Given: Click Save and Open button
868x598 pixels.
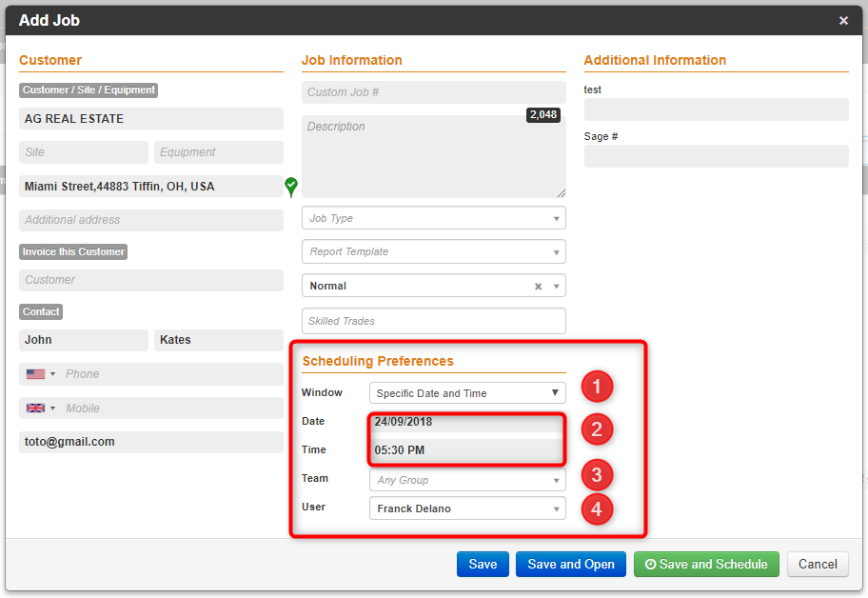Looking at the screenshot, I should [x=571, y=565].
